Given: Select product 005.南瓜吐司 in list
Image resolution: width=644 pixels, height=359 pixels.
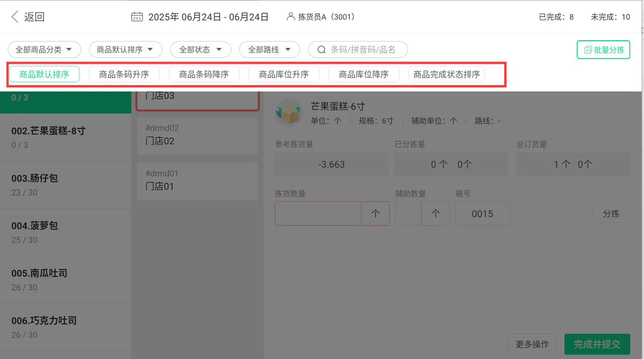Looking at the screenshot, I should pyautogui.click(x=65, y=280).
